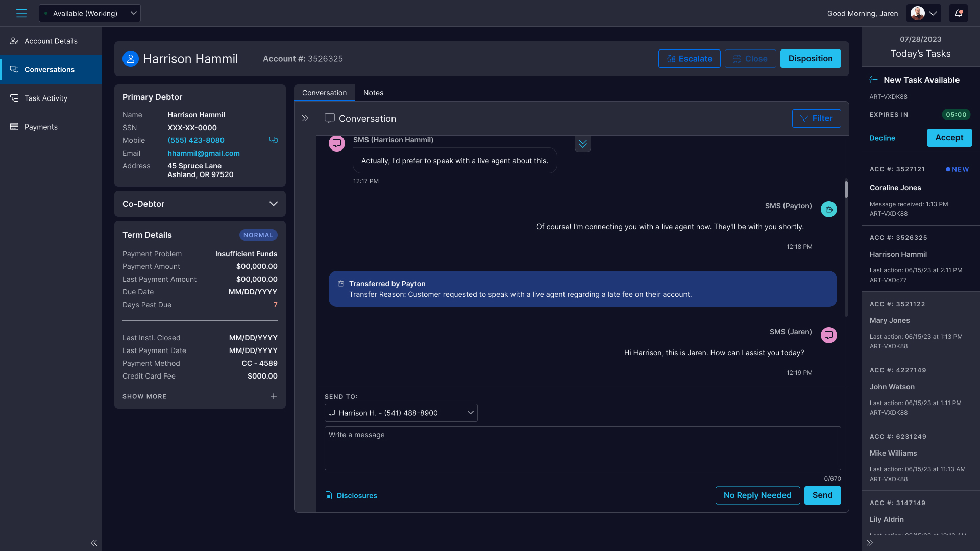Open Available (Working) status dropdown
This screenshot has height=551, width=980.
[x=90, y=13]
